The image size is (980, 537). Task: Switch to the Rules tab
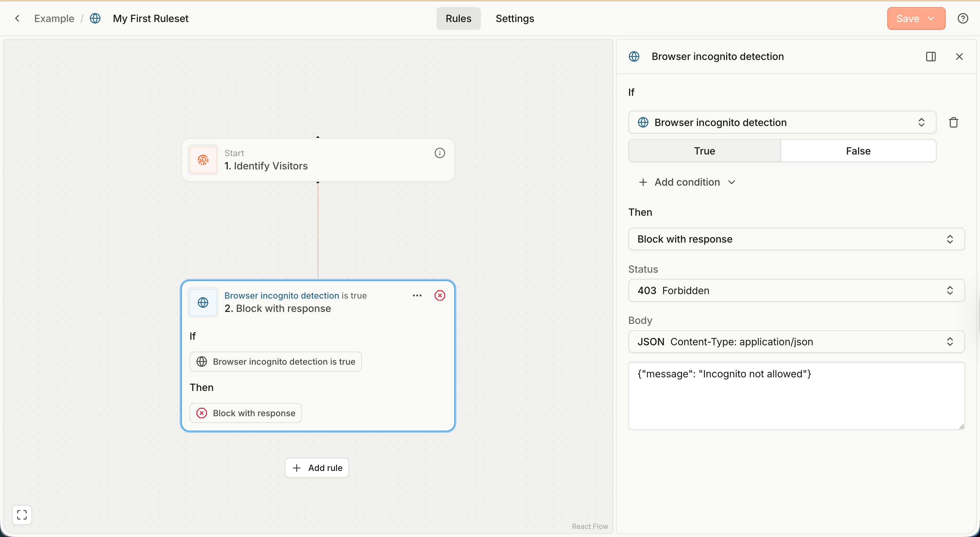click(458, 18)
